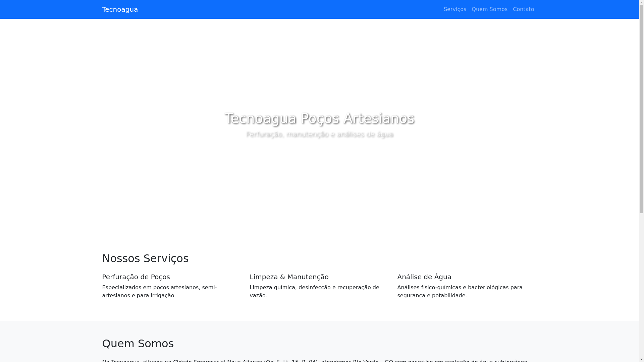Click the text about poços artesianos, semi-artesianos

click(159, 292)
